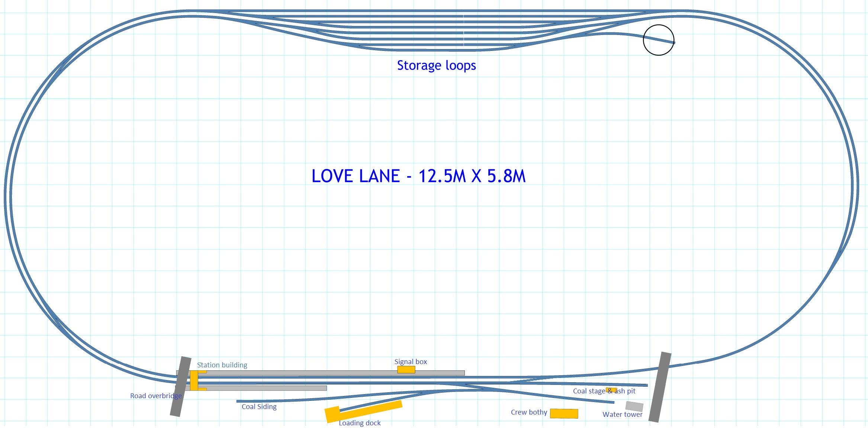Viewport: 868px width, 435px height.
Task: Select the Crew bothy text label
Action: 529,412
